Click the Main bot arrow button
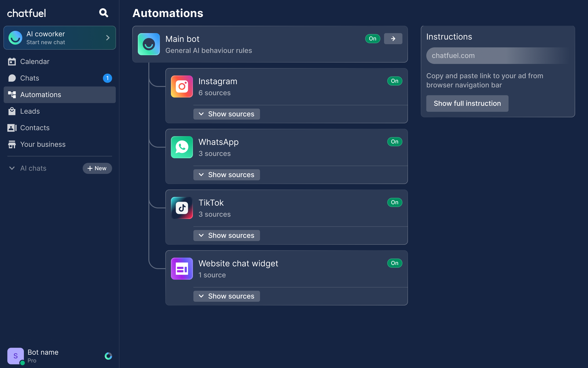 tap(393, 39)
